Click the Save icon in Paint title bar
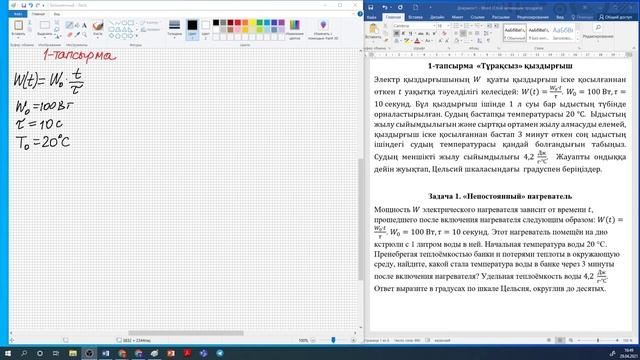 (24, 5)
